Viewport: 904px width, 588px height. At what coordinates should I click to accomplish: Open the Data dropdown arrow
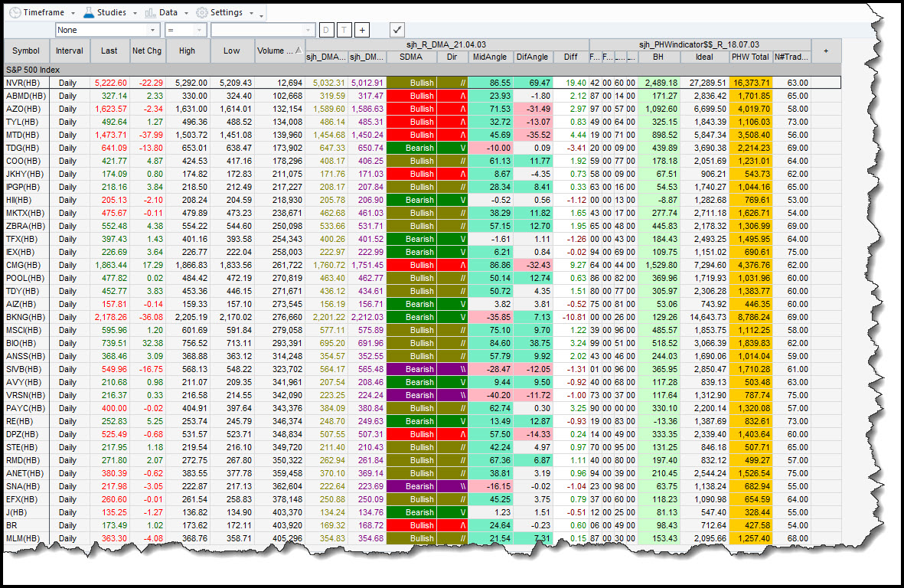click(186, 13)
